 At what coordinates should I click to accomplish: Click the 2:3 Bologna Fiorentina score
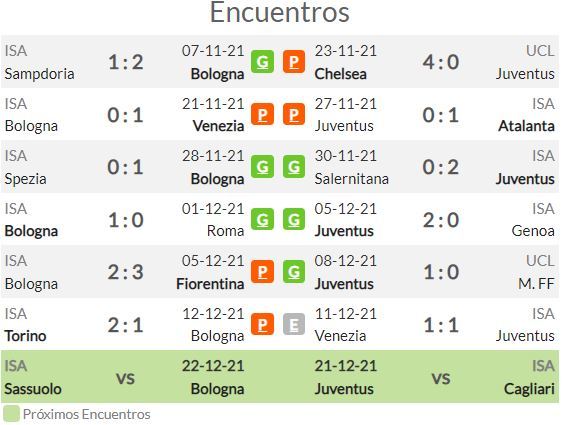click(125, 272)
